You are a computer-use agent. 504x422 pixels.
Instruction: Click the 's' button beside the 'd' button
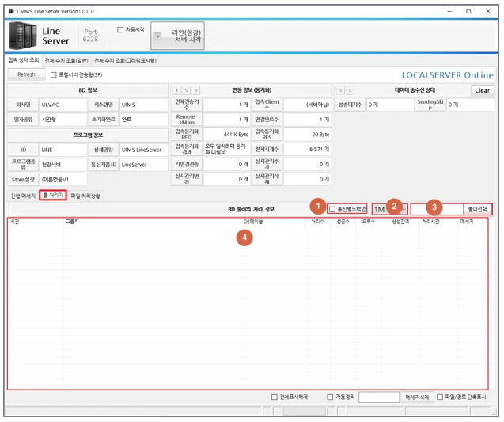click(195, 90)
